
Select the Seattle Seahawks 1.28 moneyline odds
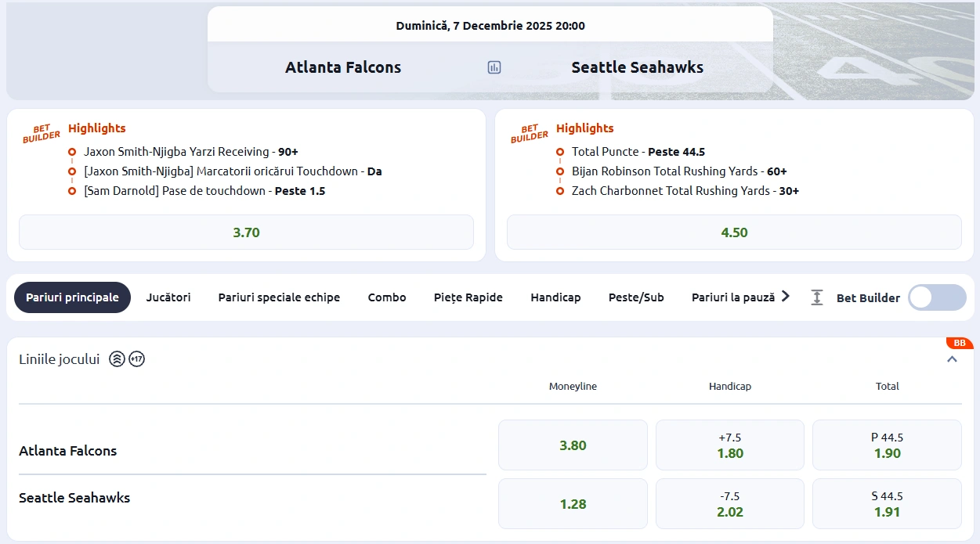pos(573,503)
